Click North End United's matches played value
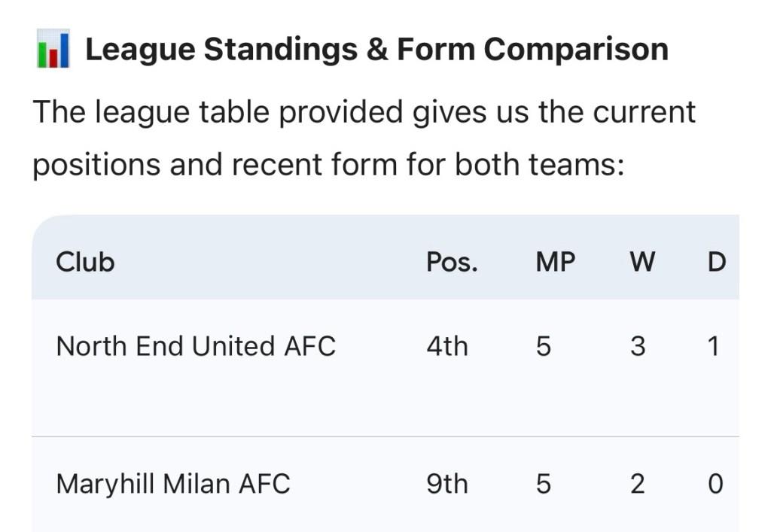The width and height of the screenshot is (771, 532). click(x=544, y=346)
